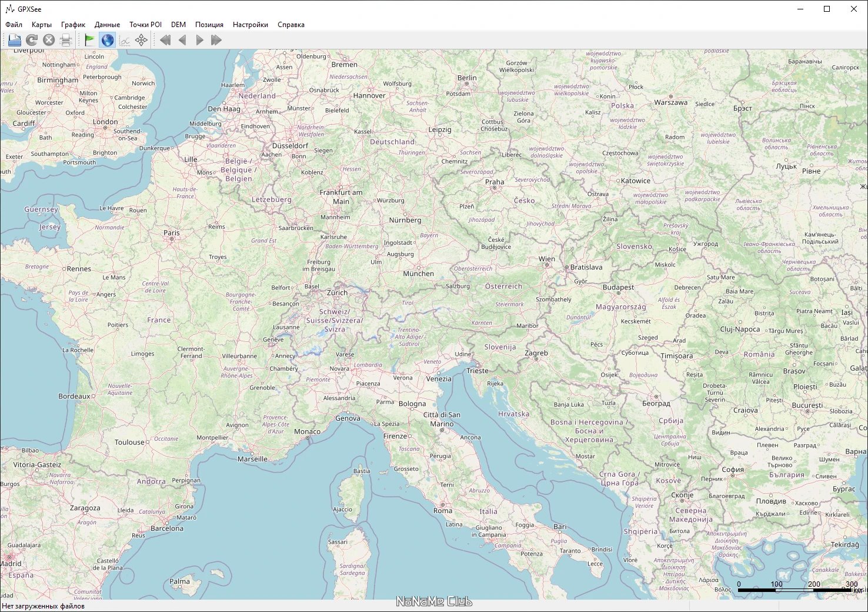Open a GPX file using the folder icon

click(x=13, y=39)
